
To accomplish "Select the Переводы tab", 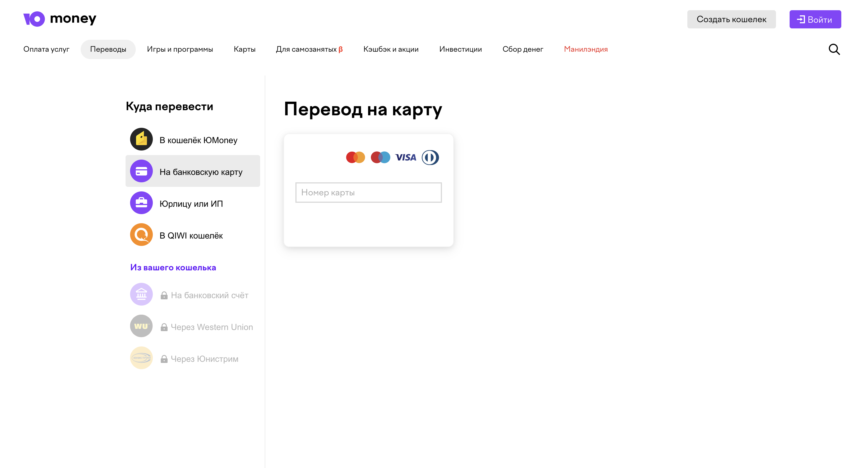I will pos(108,49).
